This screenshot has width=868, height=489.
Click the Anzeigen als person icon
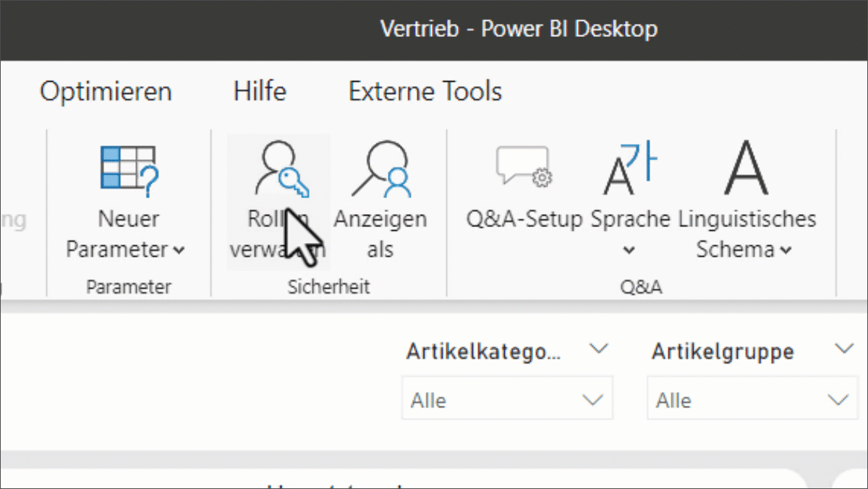[x=380, y=170]
